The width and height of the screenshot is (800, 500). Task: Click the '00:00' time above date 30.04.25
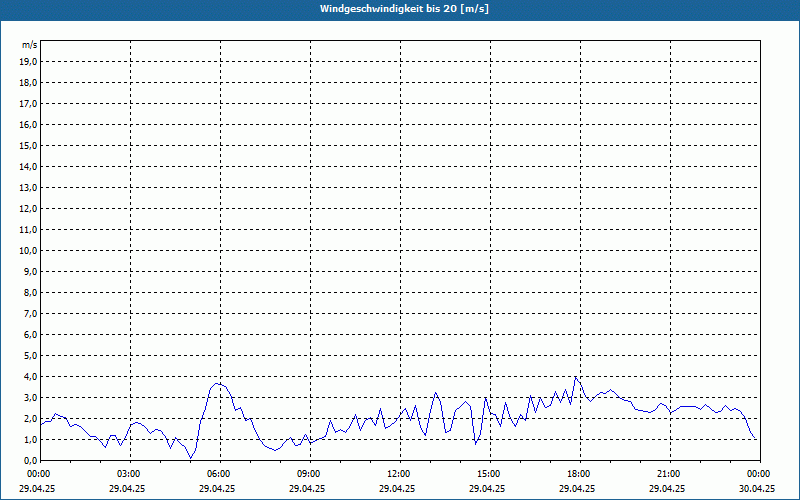click(x=758, y=474)
